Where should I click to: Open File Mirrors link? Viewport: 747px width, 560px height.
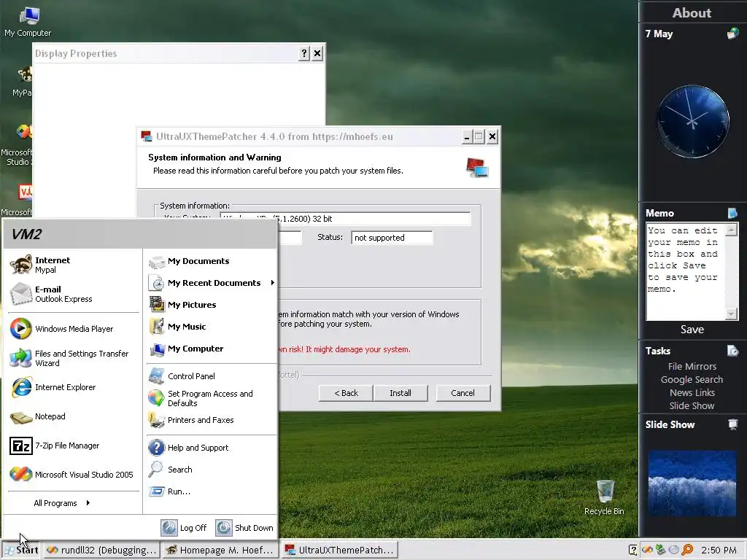pyautogui.click(x=692, y=366)
